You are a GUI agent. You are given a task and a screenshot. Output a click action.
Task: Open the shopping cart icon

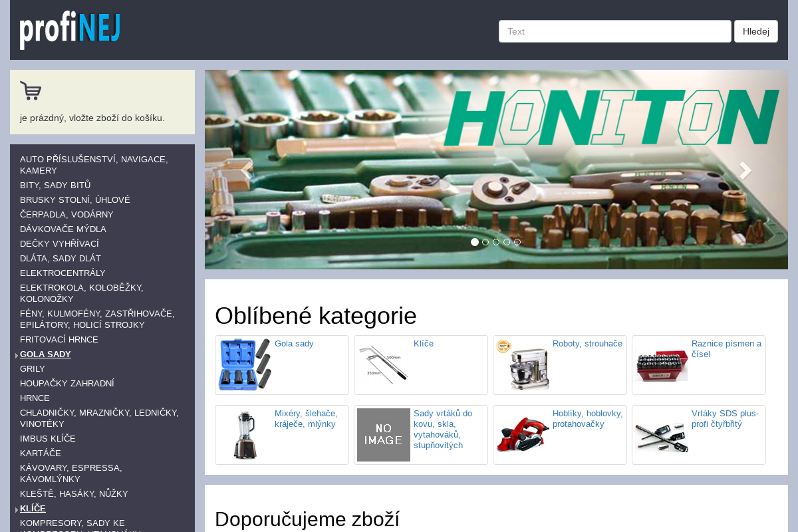click(x=31, y=90)
